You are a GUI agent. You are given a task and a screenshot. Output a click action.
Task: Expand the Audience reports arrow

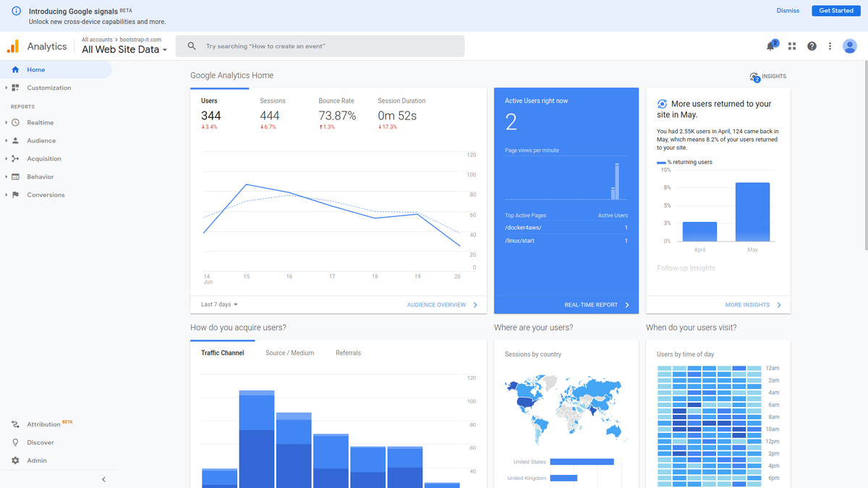click(x=6, y=141)
